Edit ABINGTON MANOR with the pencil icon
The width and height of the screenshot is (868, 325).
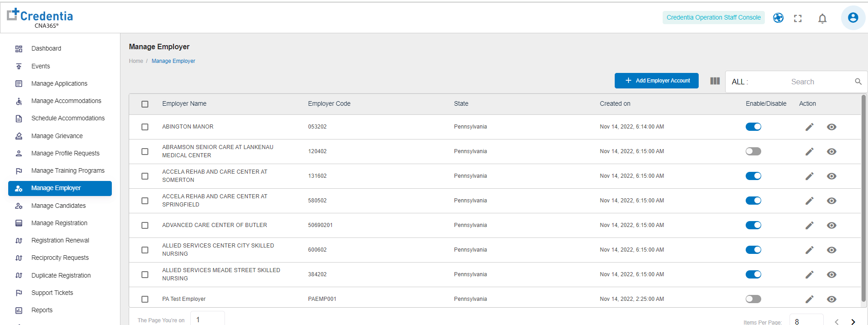[x=809, y=127]
